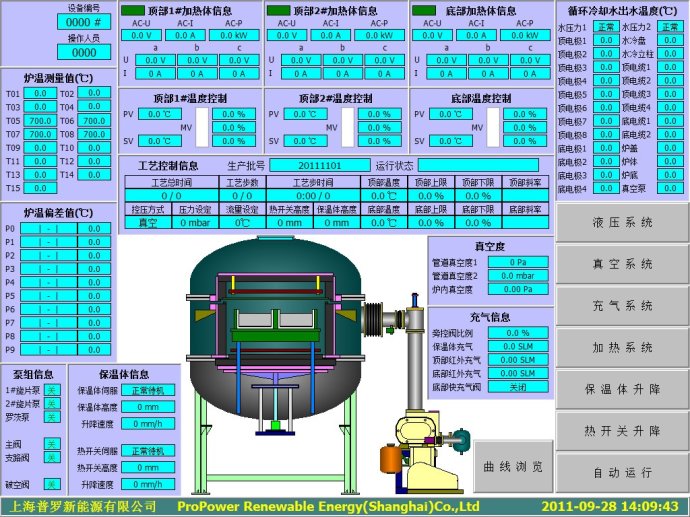Image resolution: width=690 pixels, height=517 pixels.
Task: Click the 底部温度控制 MV level bar
Action: point(494,127)
